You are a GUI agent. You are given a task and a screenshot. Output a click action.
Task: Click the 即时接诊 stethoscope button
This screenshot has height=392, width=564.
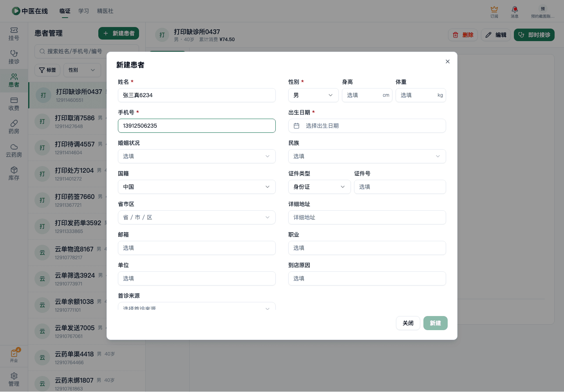[534, 35]
